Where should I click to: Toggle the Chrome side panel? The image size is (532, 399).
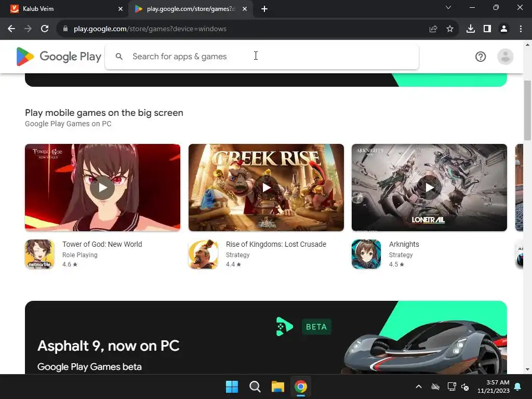tap(487, 29)
